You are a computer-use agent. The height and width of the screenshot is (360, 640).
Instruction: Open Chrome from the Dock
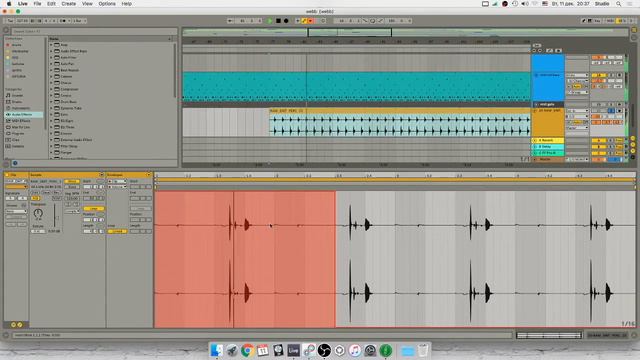click(247, 350)
